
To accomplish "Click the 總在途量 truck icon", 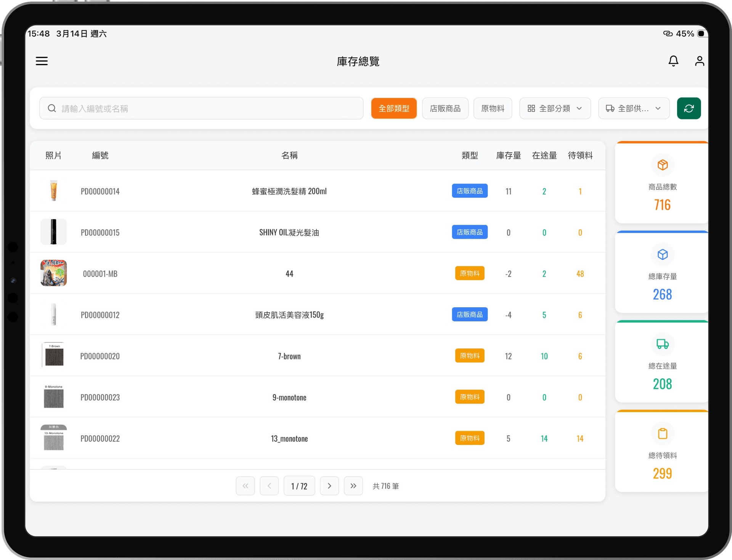I will tap(662, 343).
